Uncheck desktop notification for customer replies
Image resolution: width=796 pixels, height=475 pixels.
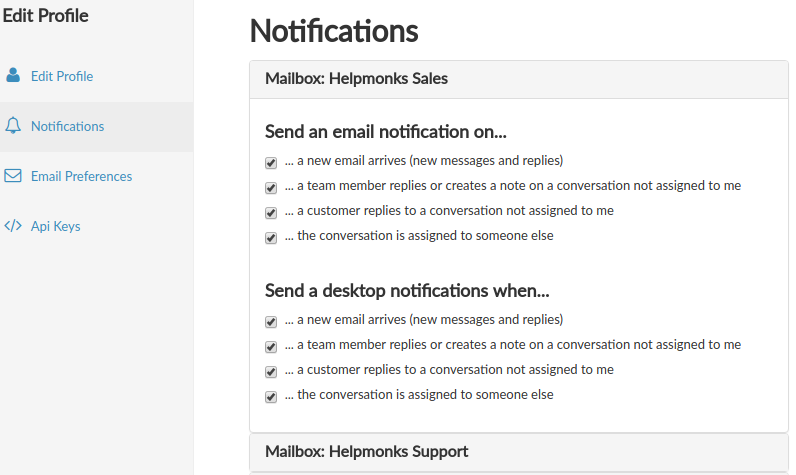tap(271, 372)
